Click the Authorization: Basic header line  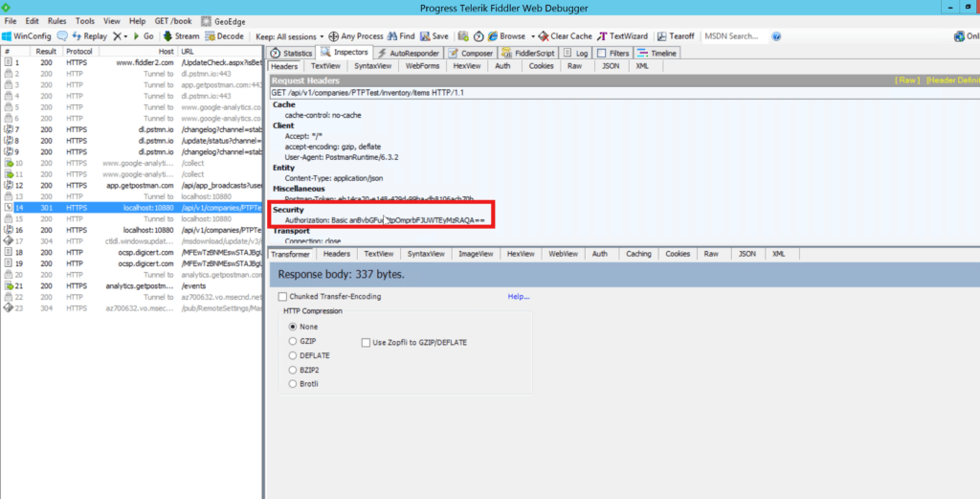pos(385,220)
